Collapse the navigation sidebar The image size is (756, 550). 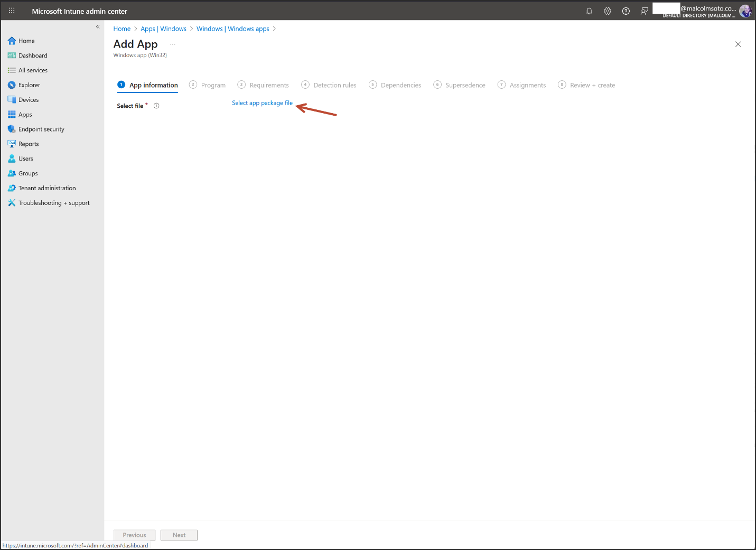coord(98,26)
